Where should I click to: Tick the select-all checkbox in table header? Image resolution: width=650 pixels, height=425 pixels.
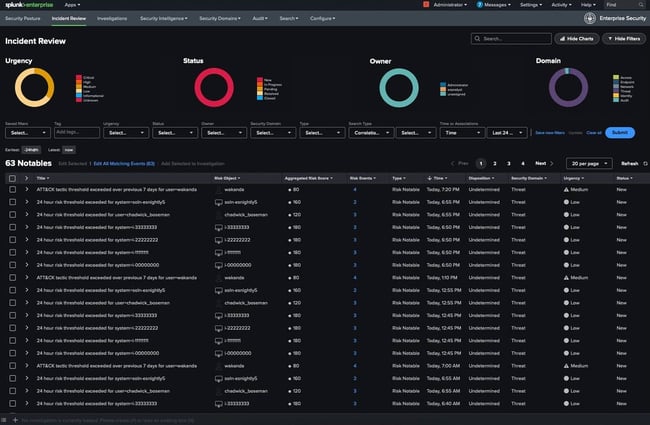[11, 177]
